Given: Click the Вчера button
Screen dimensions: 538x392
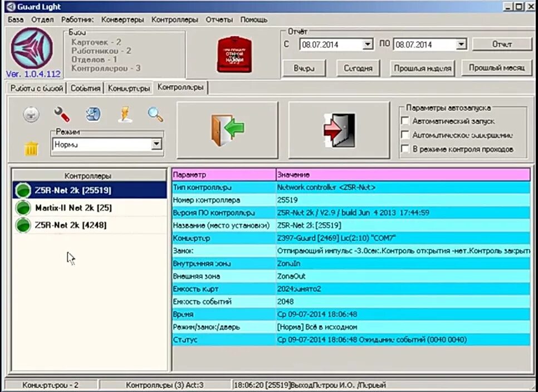Looking at the screenshot, I should pyautogui.click(x=304, y=68).
